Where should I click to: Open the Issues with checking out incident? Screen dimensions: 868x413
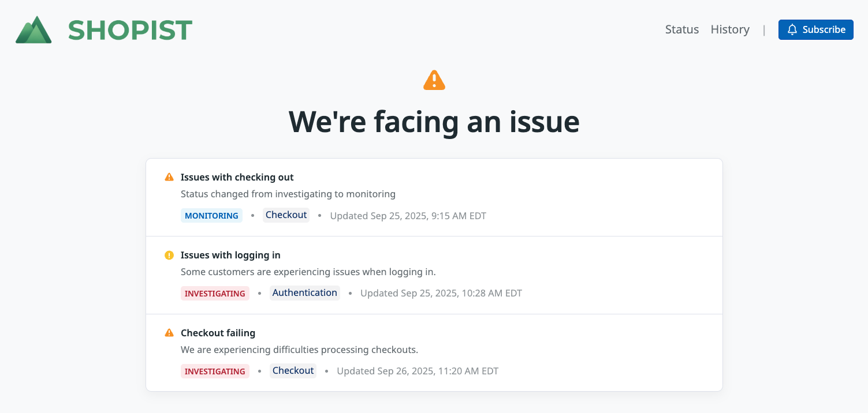coord(237,177)
